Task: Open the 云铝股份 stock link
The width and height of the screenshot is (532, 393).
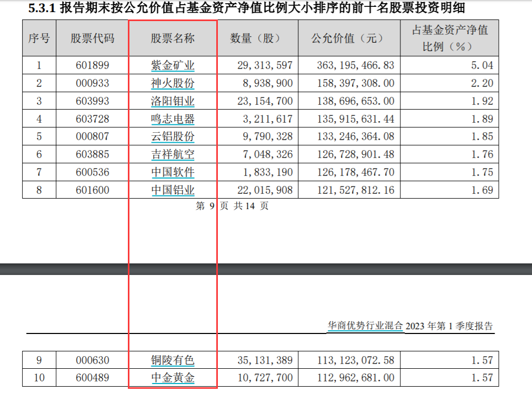Action: (x=173, y=136)
